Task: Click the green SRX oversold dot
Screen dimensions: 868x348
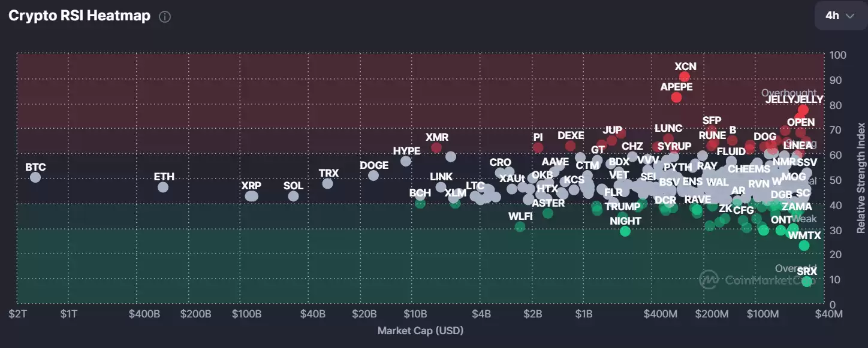Action: pyautogui.click(x=807, y=282)
